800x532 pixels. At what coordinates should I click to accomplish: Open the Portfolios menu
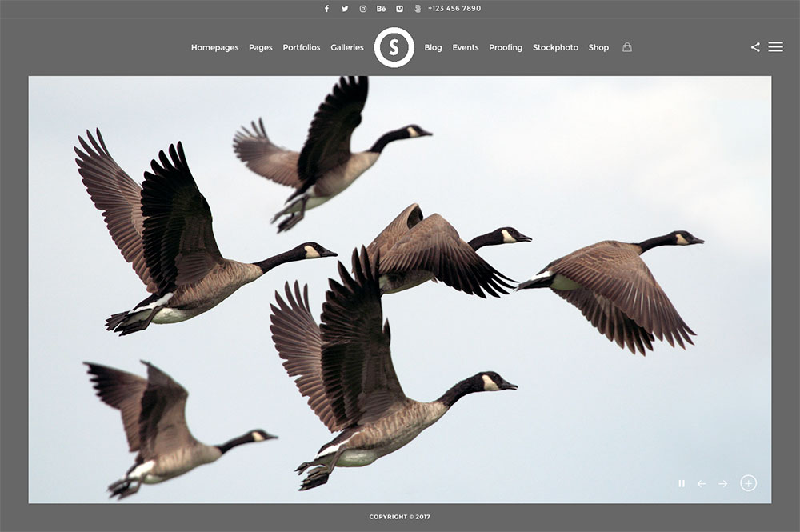tap(302, 47)
